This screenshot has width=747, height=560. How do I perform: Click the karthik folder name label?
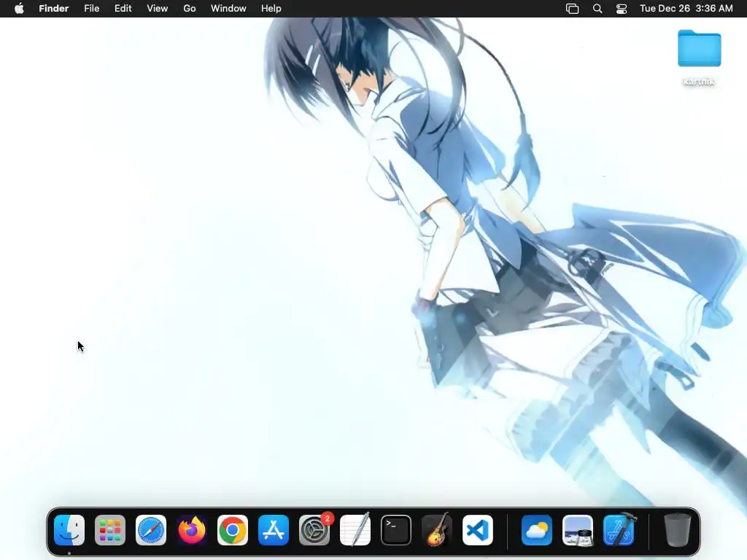tap(699, 82)
